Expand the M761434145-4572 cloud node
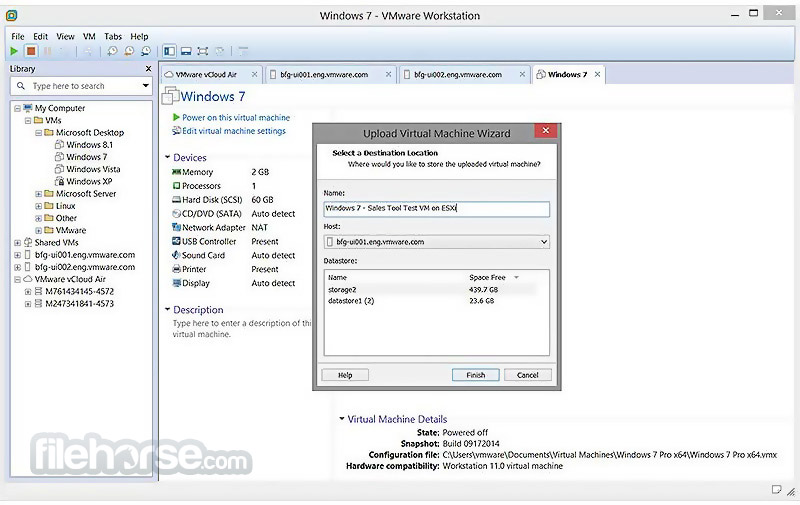This screenshot has width=800, height=505. point(28,292)
